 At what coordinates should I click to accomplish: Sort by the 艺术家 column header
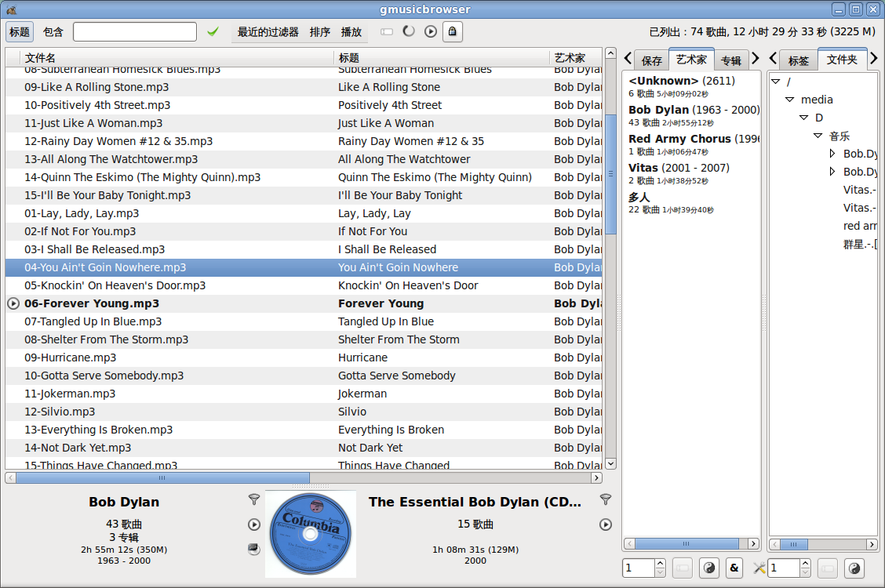click(x=576, y=57)
